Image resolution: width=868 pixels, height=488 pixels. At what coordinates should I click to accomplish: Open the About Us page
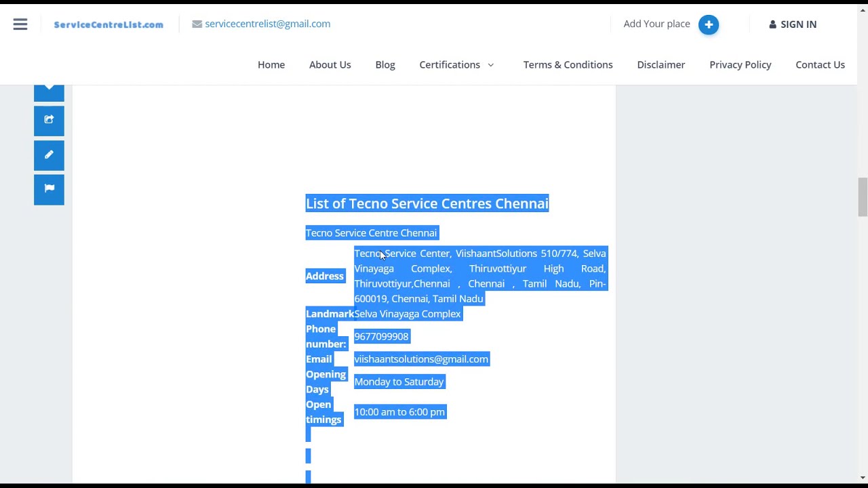pos(330,64)
